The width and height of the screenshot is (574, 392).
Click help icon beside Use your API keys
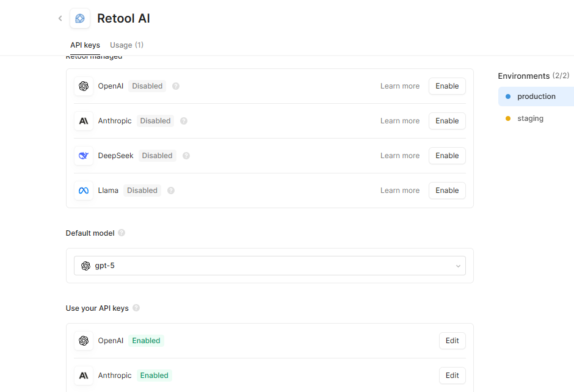tap(136, 308)
